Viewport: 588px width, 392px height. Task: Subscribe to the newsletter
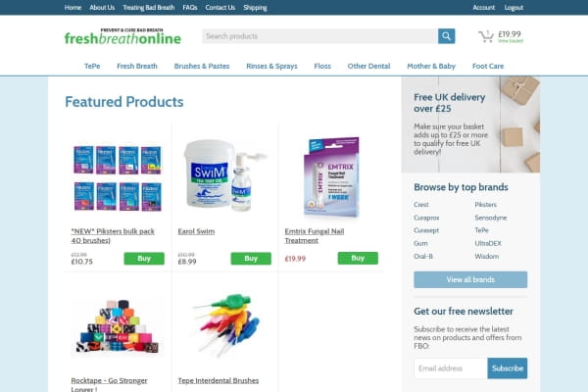[507, 368]
